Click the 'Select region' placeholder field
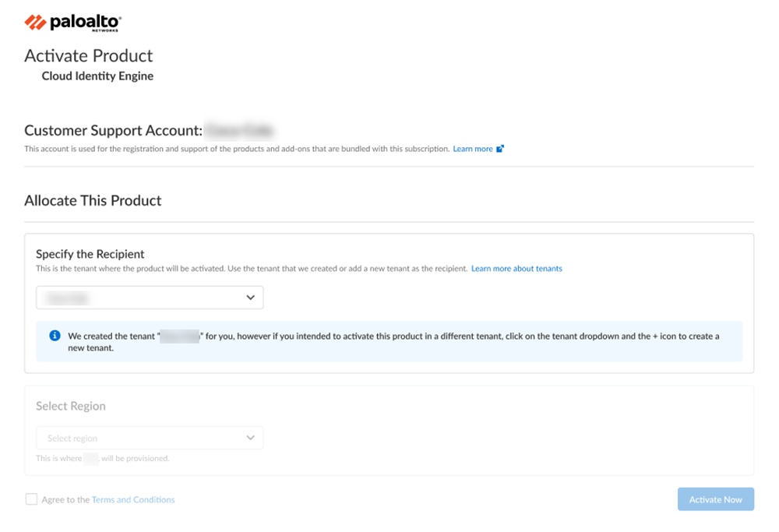Screen dimensions: 779x532 [117, 438]
